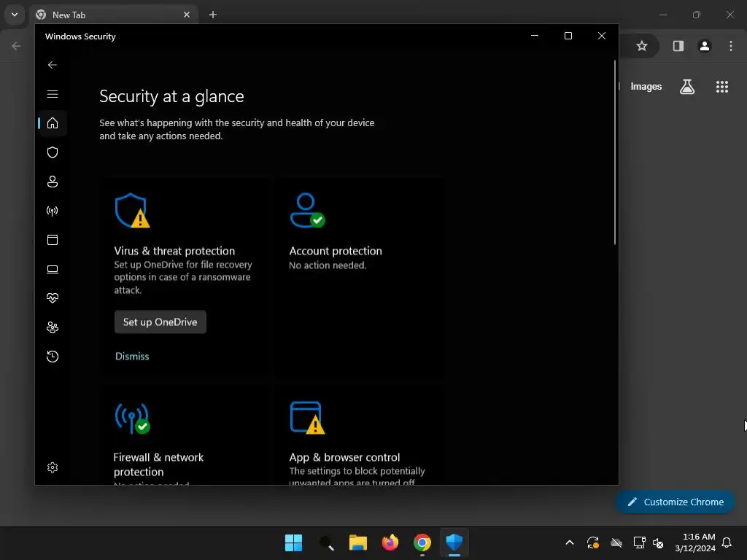Open Firewall & network protection heading
This screenshot has height=560, width=747.
[x=158, y=464]
